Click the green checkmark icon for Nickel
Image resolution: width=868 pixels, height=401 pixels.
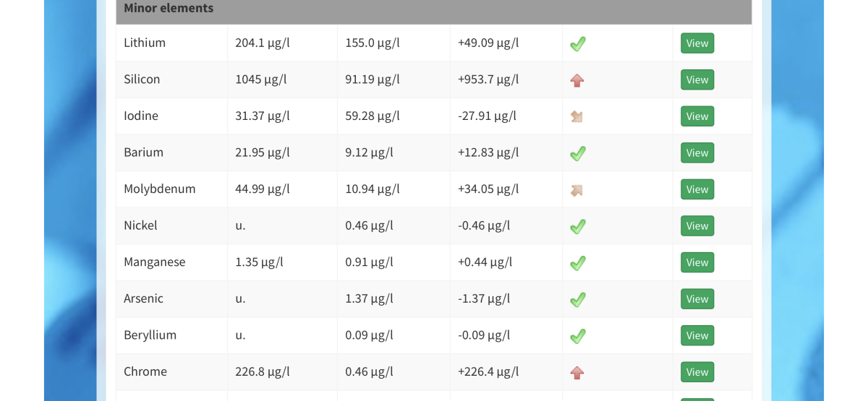[x=577, y=226]
